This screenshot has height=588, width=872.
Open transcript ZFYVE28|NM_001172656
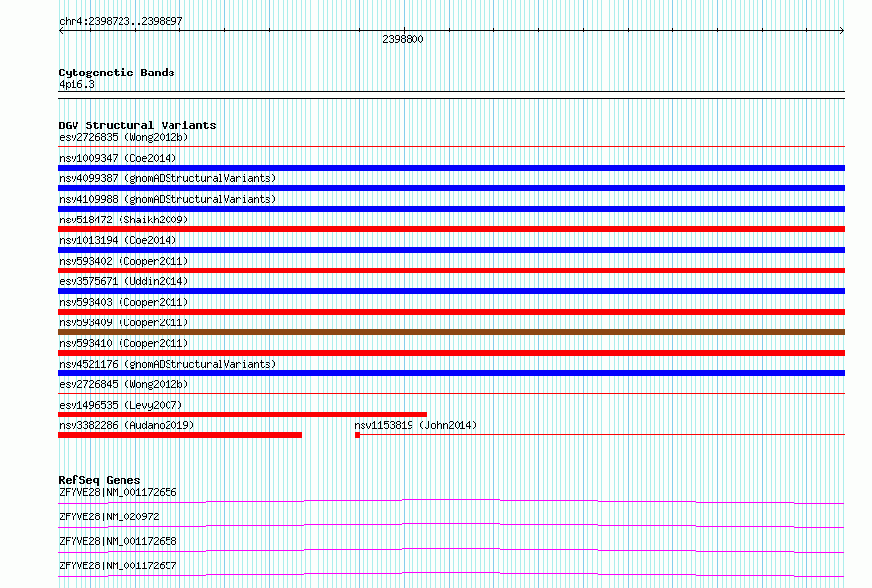118,492
